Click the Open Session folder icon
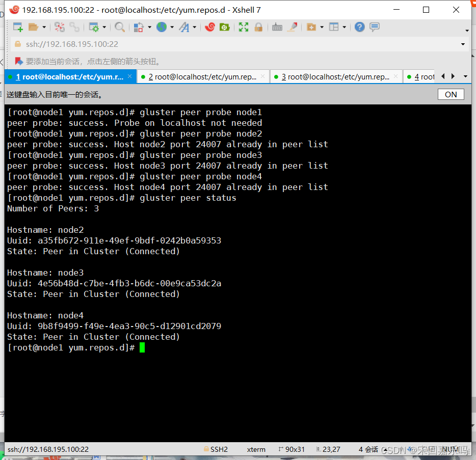The image size is (476, 460). [x=33, y=28]
